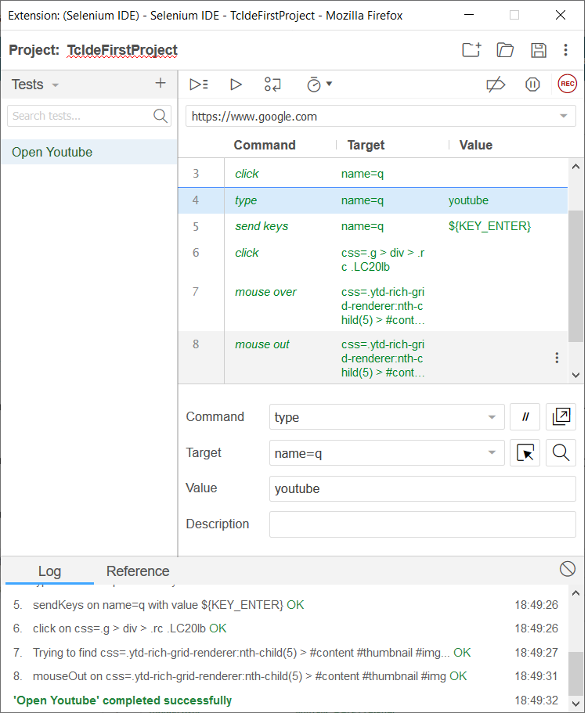Select row 5 send keys command
The width and height of the screenshot is (588, 713).
(373, 226)
